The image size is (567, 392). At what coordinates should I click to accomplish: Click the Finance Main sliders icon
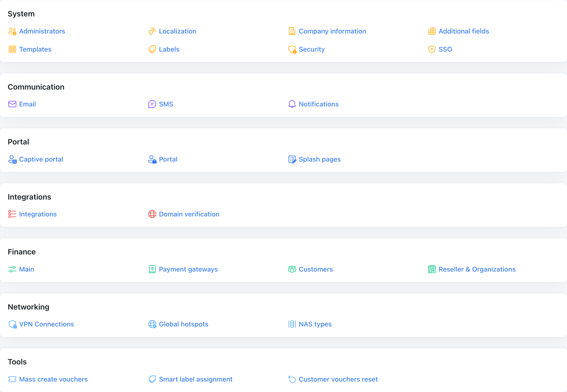12,269
